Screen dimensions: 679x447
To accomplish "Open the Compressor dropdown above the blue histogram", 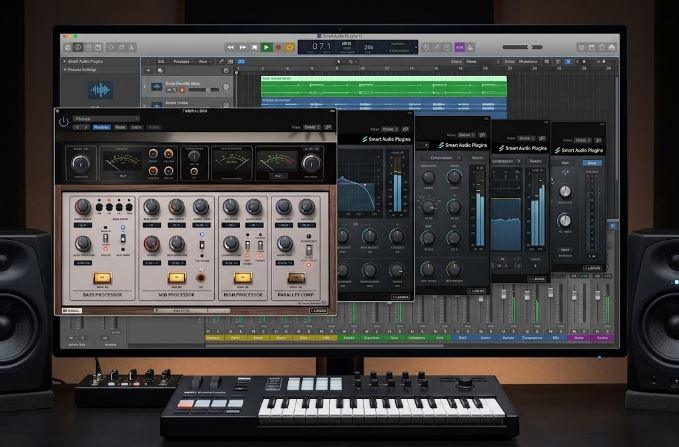I will point(506,161).
